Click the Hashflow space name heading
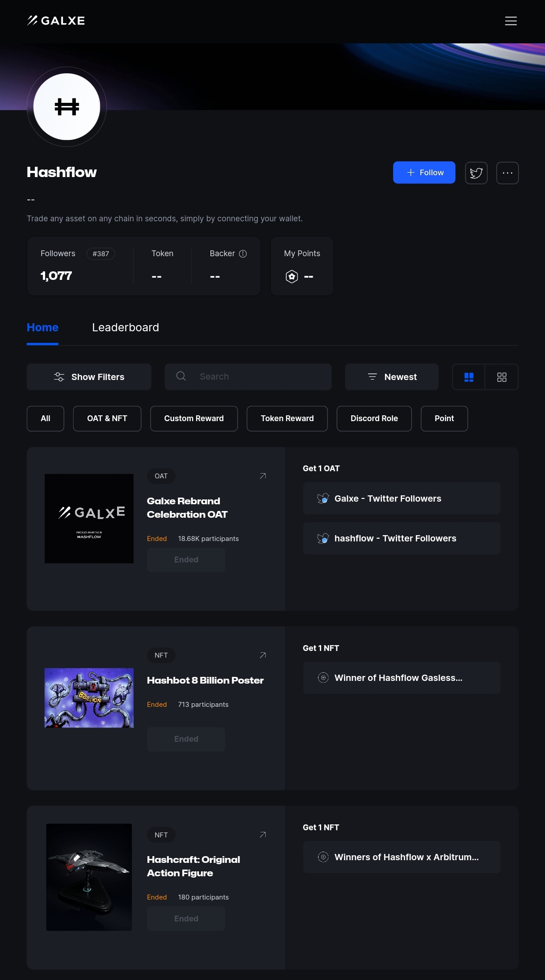Screen dimensions: 545x980 [62, 172]
